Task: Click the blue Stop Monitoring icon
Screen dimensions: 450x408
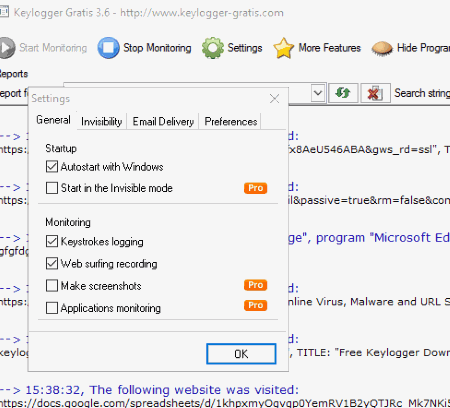Action: point(108,48)
